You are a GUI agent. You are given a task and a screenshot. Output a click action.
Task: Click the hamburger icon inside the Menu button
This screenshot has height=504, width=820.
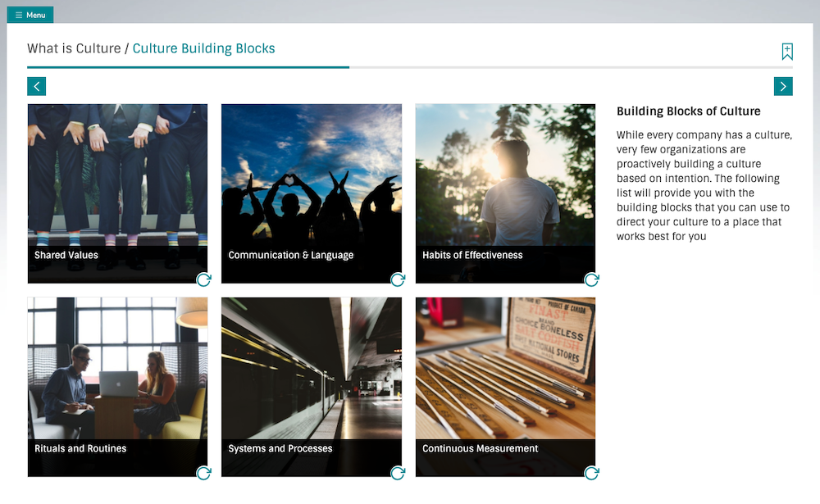coord(18,14)
